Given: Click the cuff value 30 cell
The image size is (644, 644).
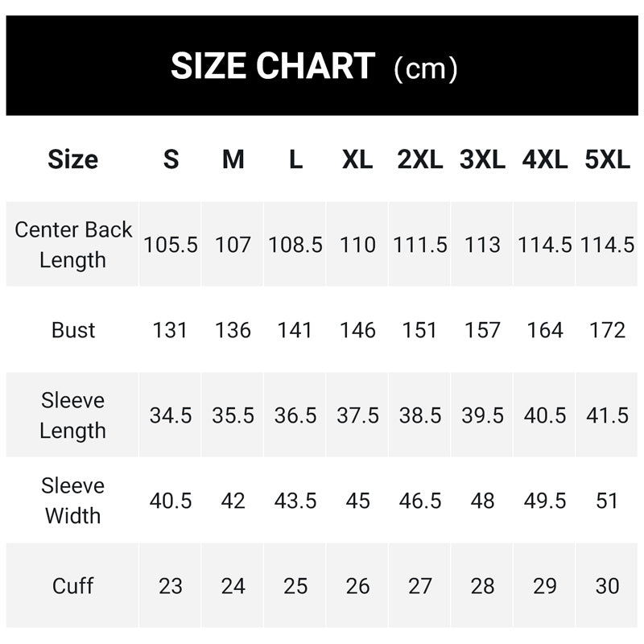Looking at the screenshot, I should tap(607, 586).
